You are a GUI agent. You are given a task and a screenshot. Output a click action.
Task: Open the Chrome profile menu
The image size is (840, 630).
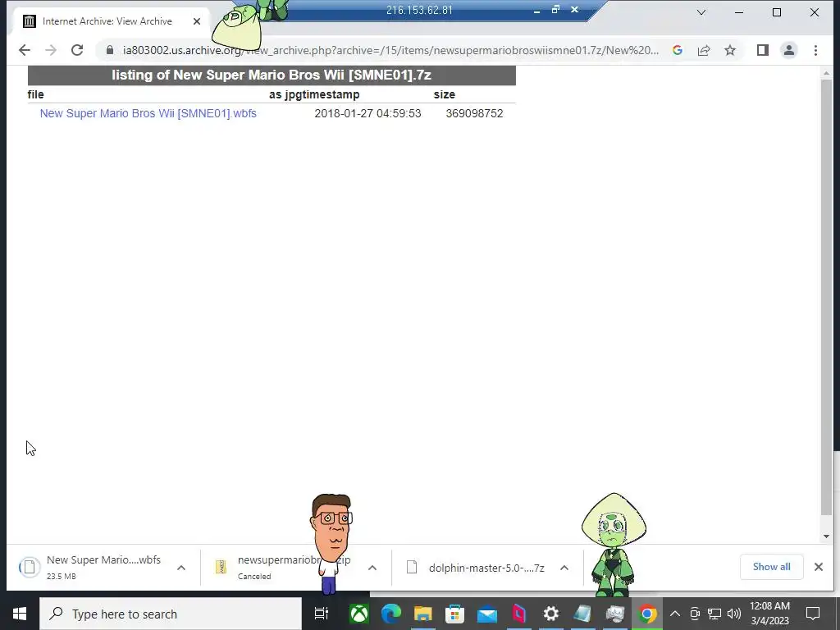click(x=789, y=50)
